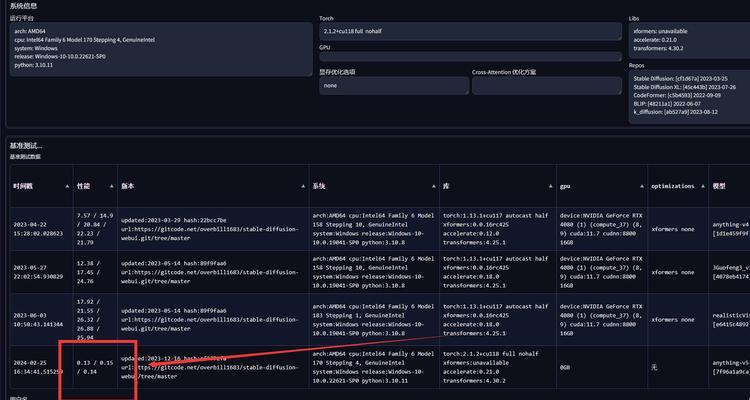This screenshot has width=750, height=400.
Task: Select gpu cell in 2023-04-22 row
Action: tap(602, 229)
